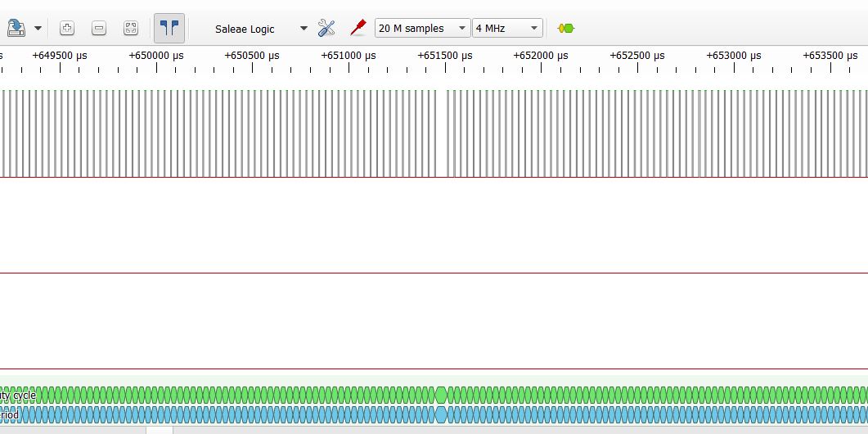Click the +649500 µs ruler label
This screenshot has height=434, width=868.
60,56
